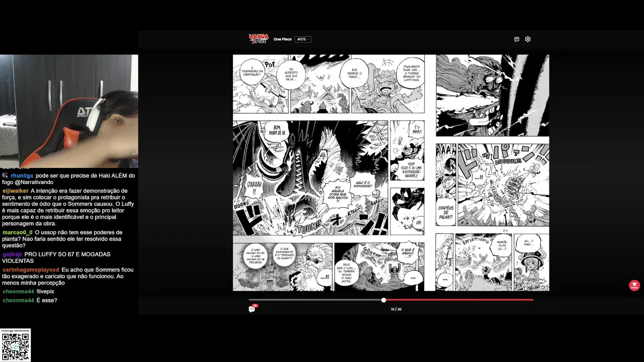Viewport: 644px width, 362px height.
Task: Click the @Narrativando mention in chat
Action: click(x=34, y=183)
